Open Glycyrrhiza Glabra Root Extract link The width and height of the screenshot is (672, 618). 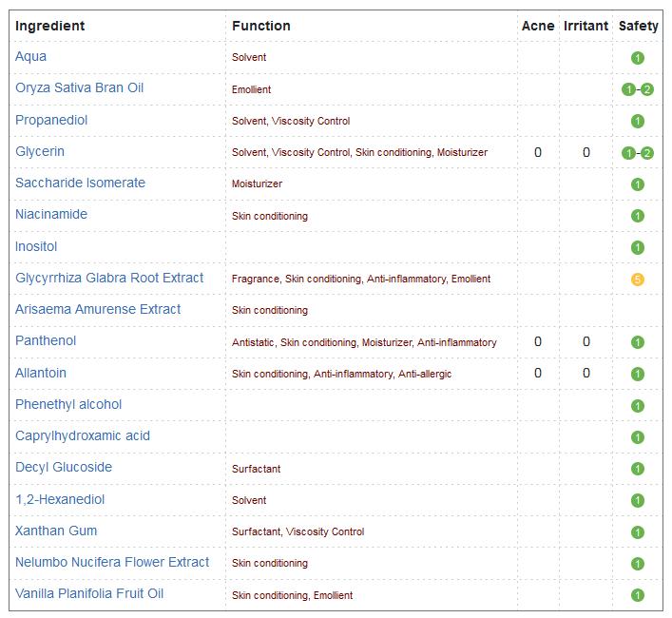click(109, 279)
